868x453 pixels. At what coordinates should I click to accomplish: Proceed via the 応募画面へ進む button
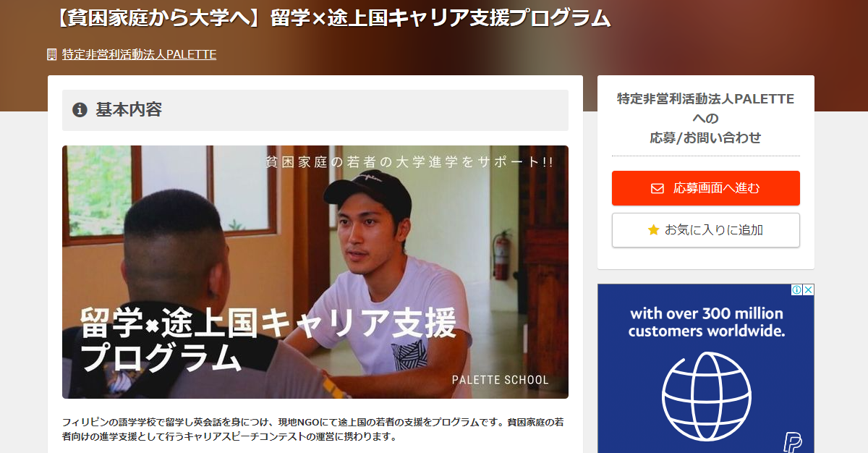706,188
